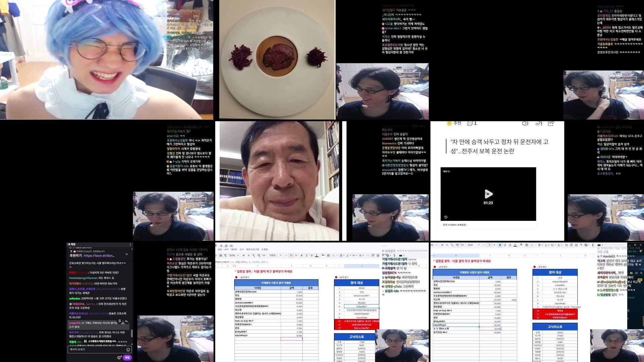Image resolution: width=644 pixels, height=362 pixels.
Task: Open the toon.at donation link
Action: (x=99, y=256)
